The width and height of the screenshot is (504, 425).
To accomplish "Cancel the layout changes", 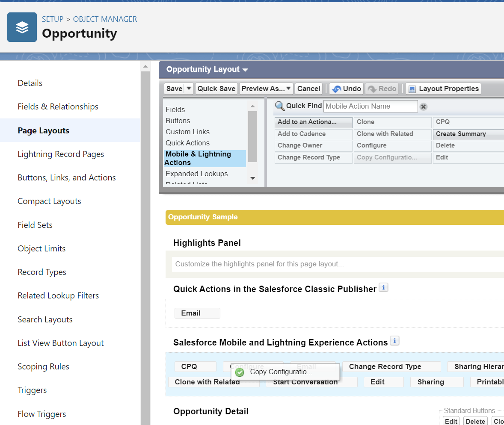I will click(308, 89).
